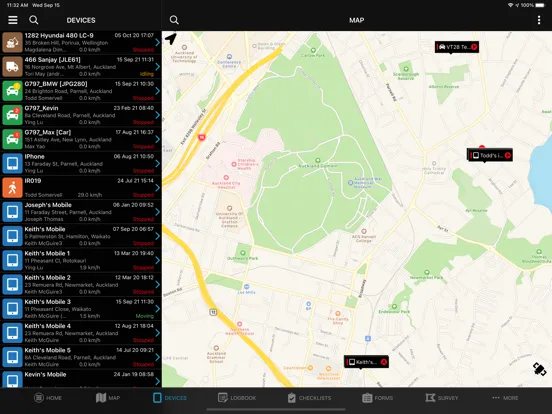Tap the device icon for Joseph's Mobile
Image resolution: width=552 pixels, height=414 pixels.
click(12, 212)
